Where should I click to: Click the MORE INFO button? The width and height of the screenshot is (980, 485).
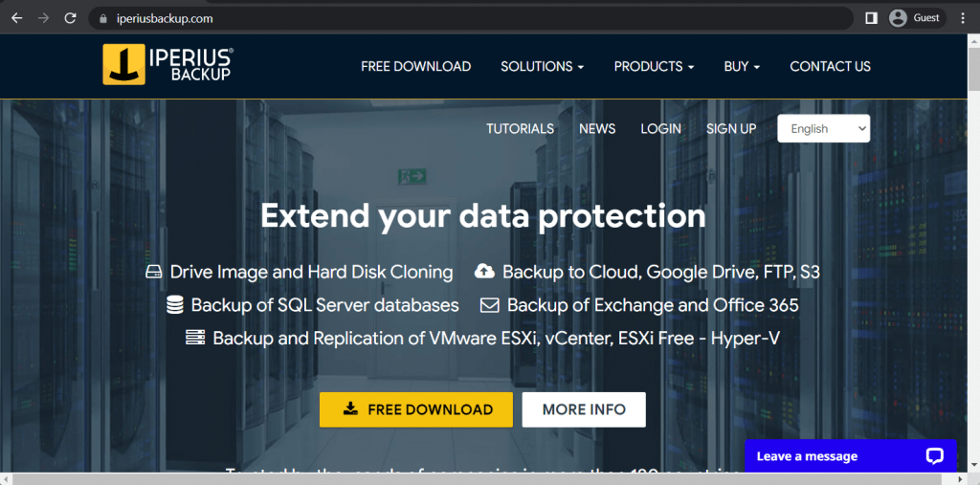coord(584,410)
